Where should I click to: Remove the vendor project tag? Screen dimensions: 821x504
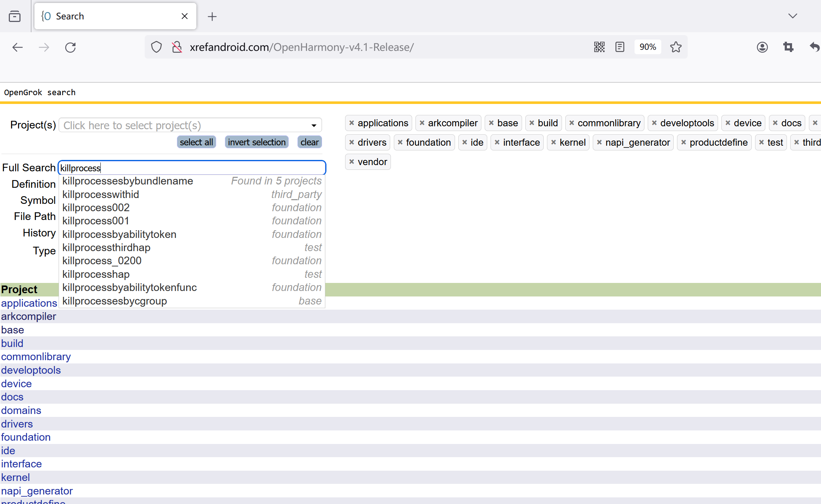(x=352, y=162)
